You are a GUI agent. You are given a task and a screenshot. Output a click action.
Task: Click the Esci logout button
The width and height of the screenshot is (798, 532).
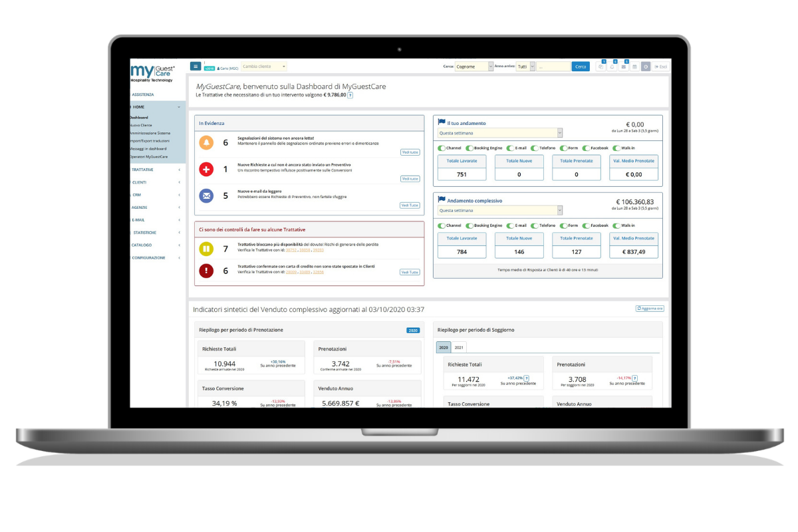pyautogui.click(x=660, y=66)
